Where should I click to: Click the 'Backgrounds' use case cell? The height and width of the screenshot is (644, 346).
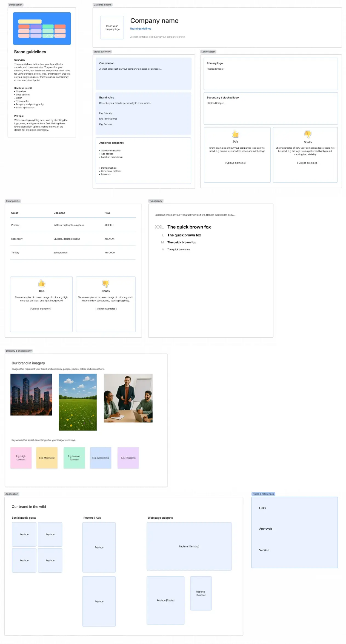[61, 253]
